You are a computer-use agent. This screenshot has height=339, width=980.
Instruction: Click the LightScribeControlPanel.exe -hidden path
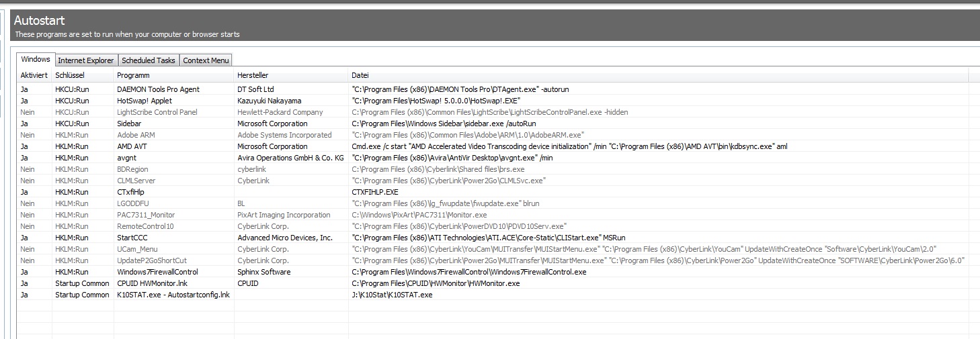[x=490, y=112]
